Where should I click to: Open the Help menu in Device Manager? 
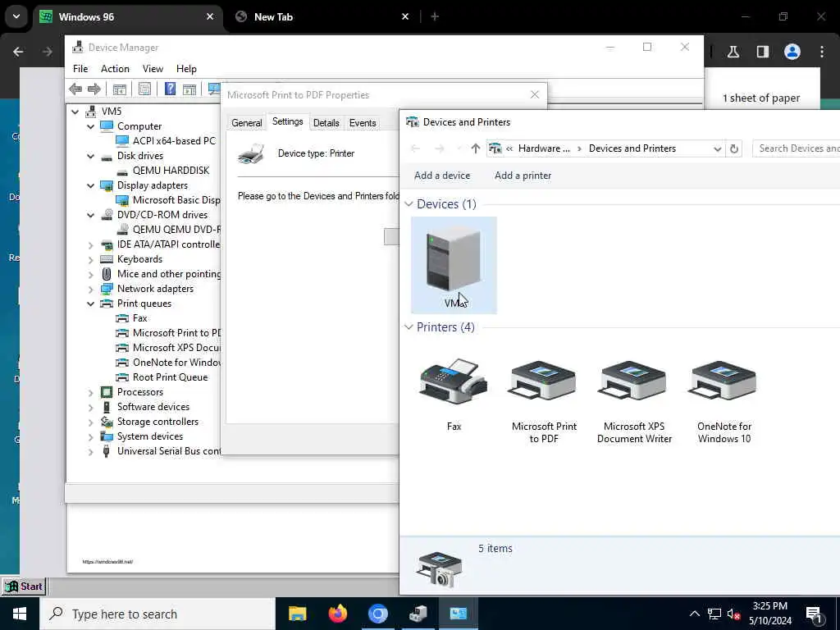[186, 69]
